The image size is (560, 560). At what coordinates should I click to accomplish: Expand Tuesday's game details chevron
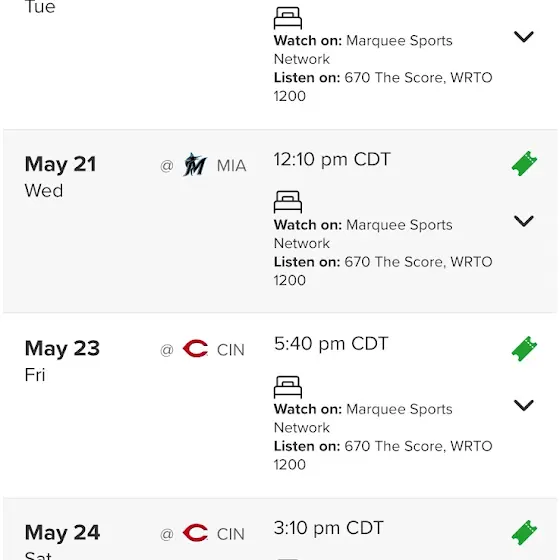[524, 36]
